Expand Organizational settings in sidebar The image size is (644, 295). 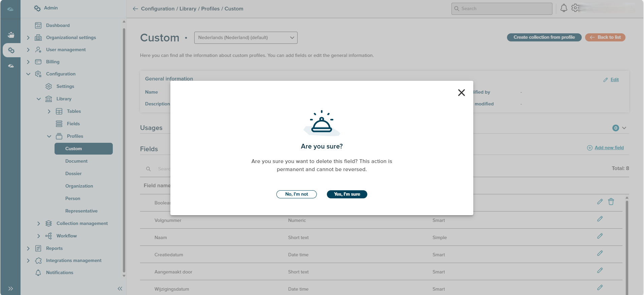(28, 38)
